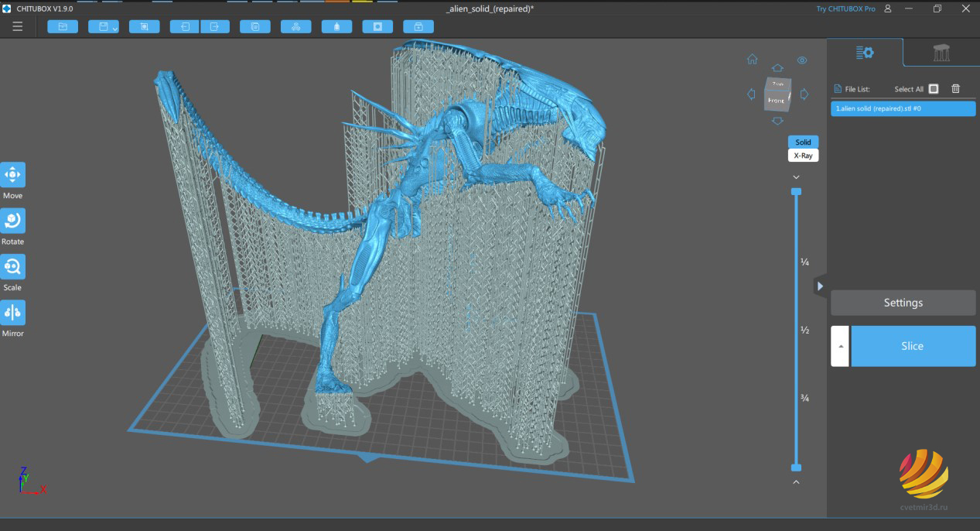
Task: Expand the Save dropdown arrow in toolbar
Action: (114, 28)
